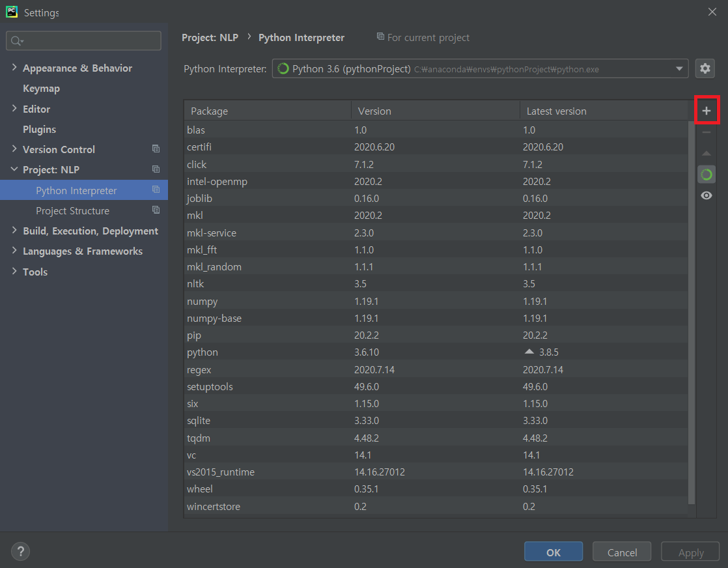Click the Project: NLP breadcrumb
728x568 pixels.
tap(210, 38)
